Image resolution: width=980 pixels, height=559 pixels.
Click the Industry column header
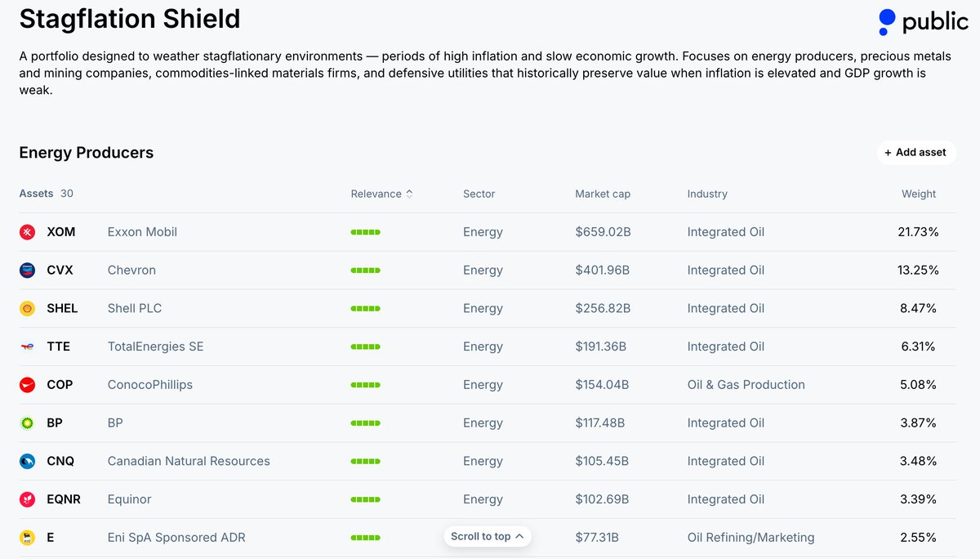[707, 194]
